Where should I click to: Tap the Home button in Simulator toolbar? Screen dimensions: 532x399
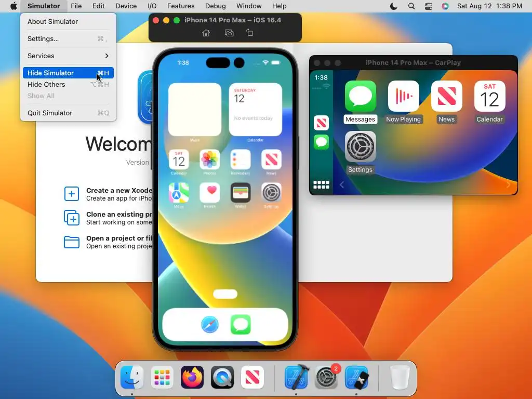[206, 33]
